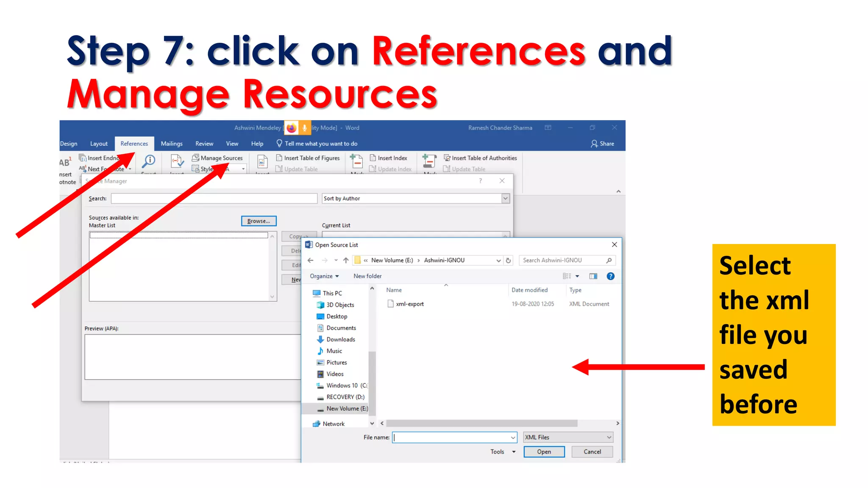Open the Help tab

[x=257, y=144]
